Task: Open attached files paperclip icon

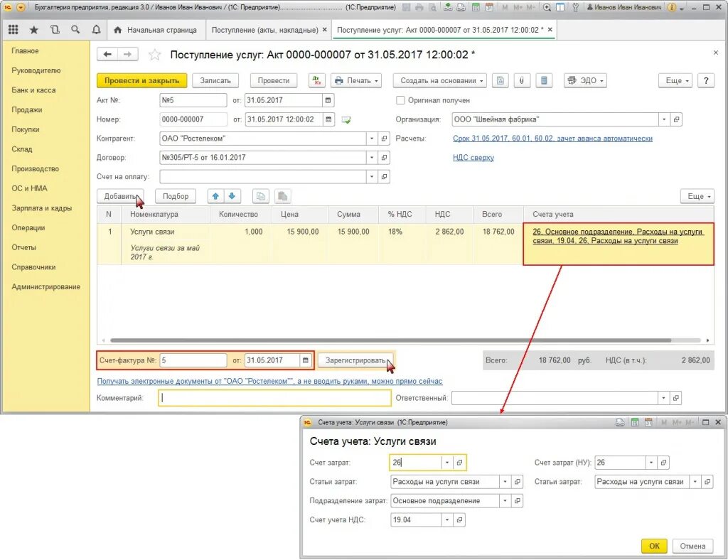Action: 522,80
